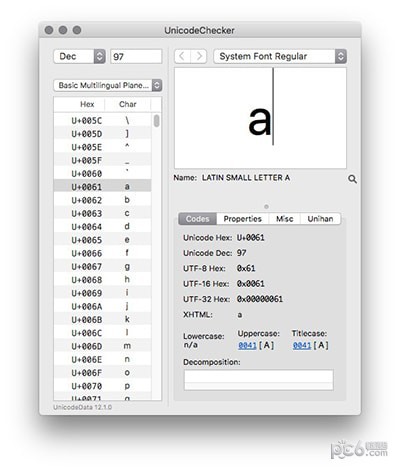Click the Decomposition text box
This screenshot has width=400, height=471.
tap(259, 380)
